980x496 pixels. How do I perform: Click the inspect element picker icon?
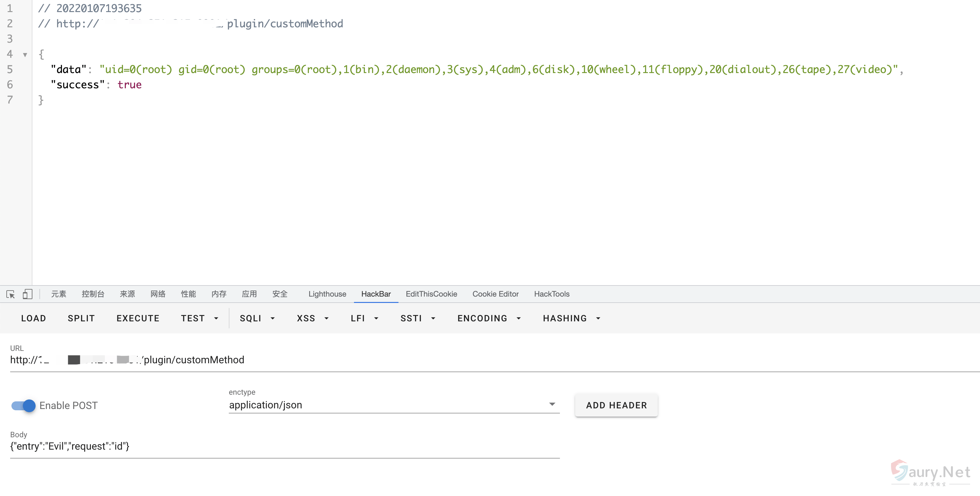click(11, 294)
